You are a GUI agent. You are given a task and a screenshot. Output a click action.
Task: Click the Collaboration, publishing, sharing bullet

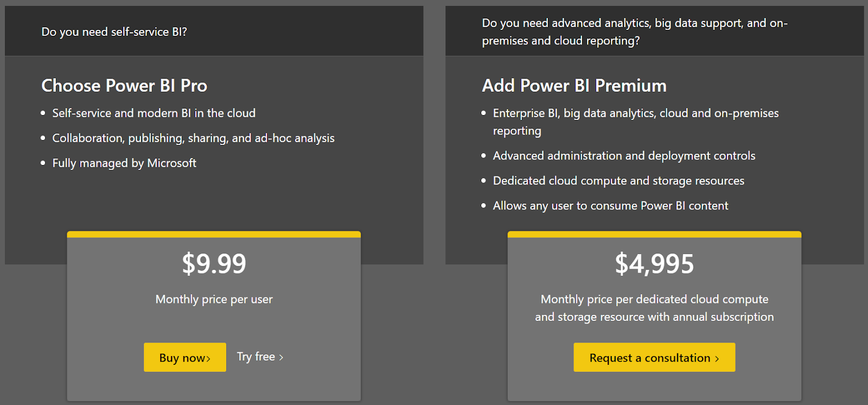193,138
